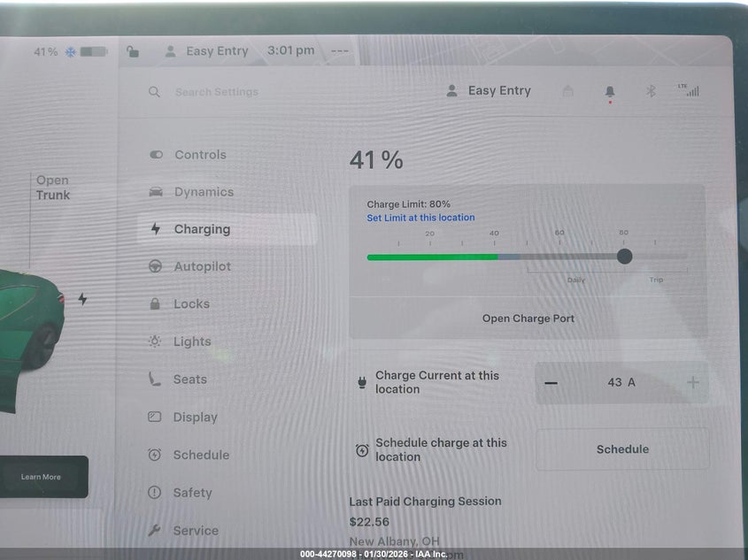The width and height of the screenshot is (748, 560).
Task: Tap Open Charge Port button
Action: coord(528,318)
